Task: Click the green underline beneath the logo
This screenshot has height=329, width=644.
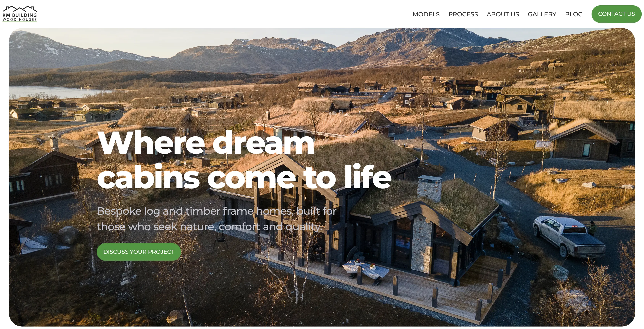Action: (20, 22)
